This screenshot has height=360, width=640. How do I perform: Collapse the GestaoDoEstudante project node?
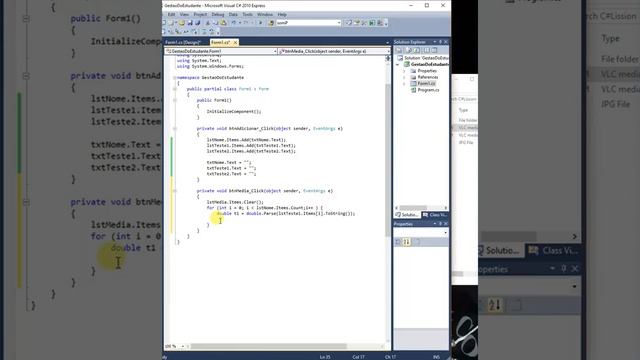[x=398, y=64]
